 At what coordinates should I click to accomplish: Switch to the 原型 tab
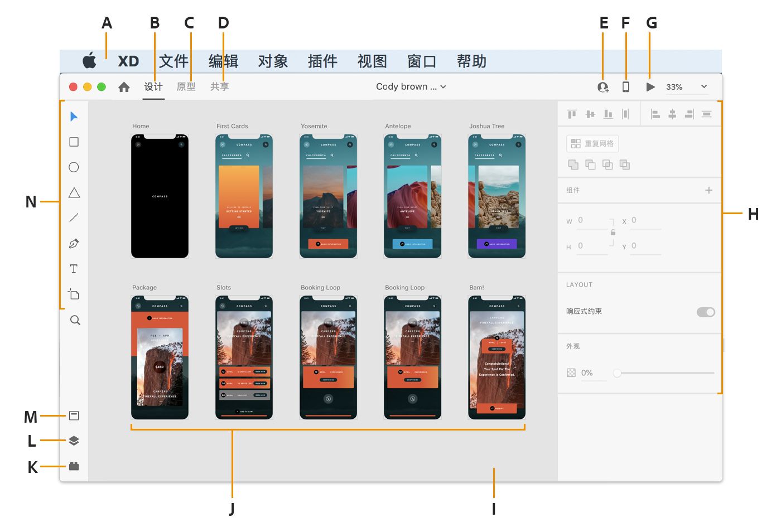[x=186, y=86]
